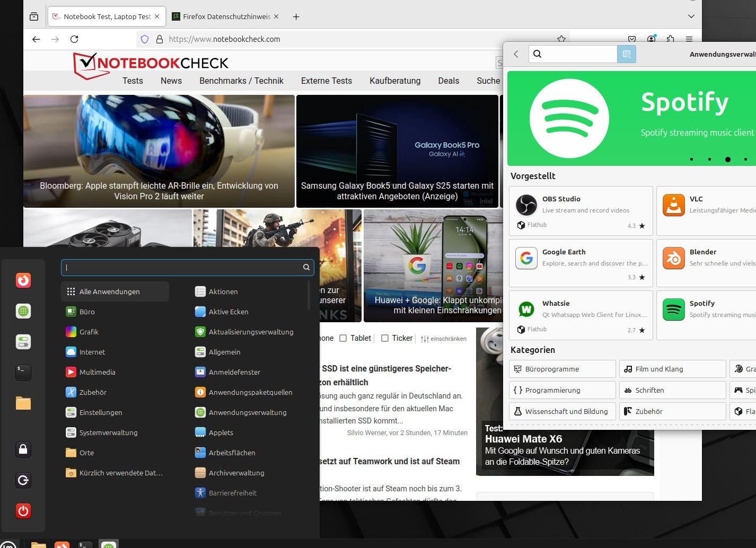
Task: Open the News menu on Notebookcheck
Action: point(171,81)
